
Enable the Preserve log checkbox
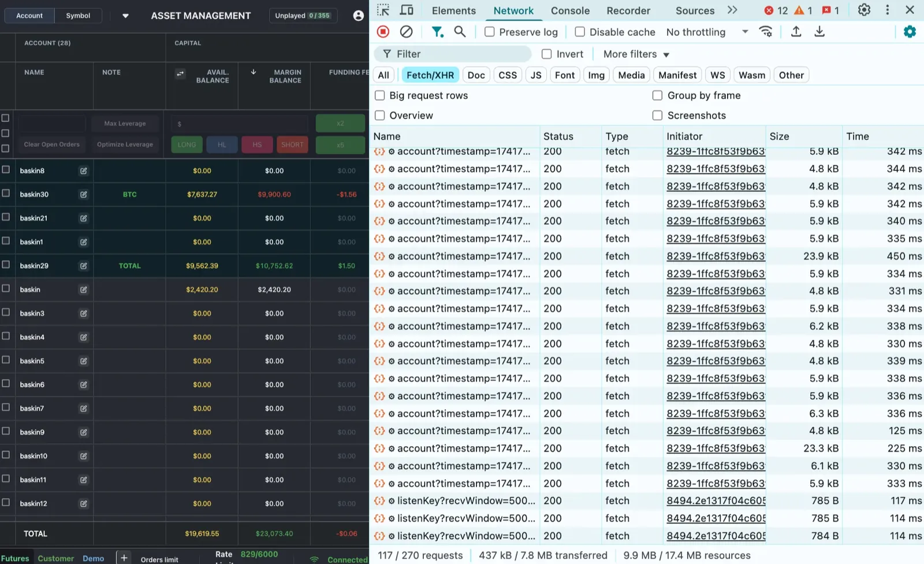[489, 32]
